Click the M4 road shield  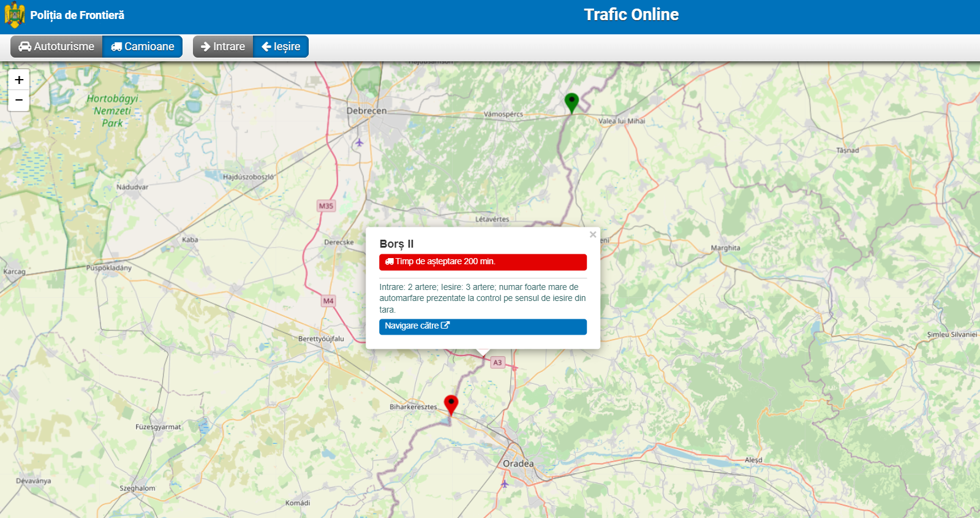point(328,301)
